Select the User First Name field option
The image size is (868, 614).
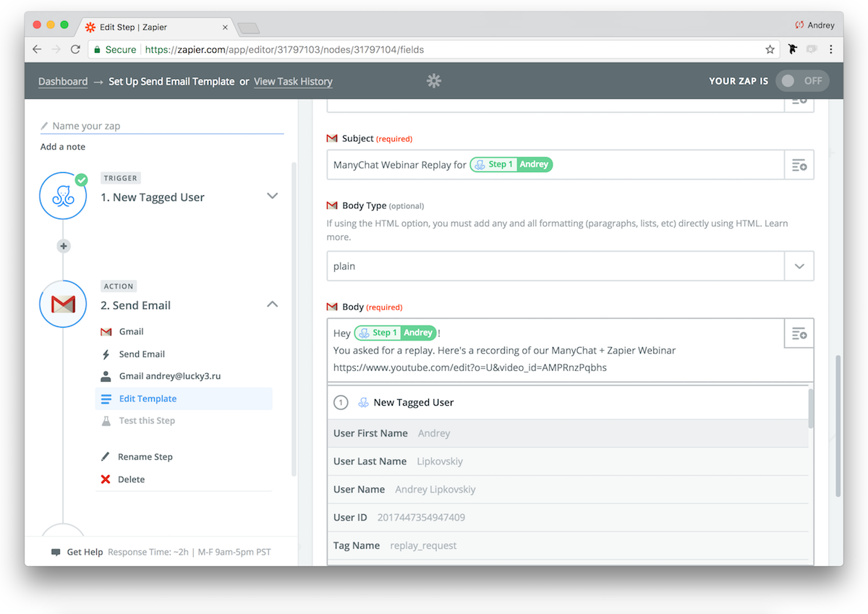pos(568,433)
